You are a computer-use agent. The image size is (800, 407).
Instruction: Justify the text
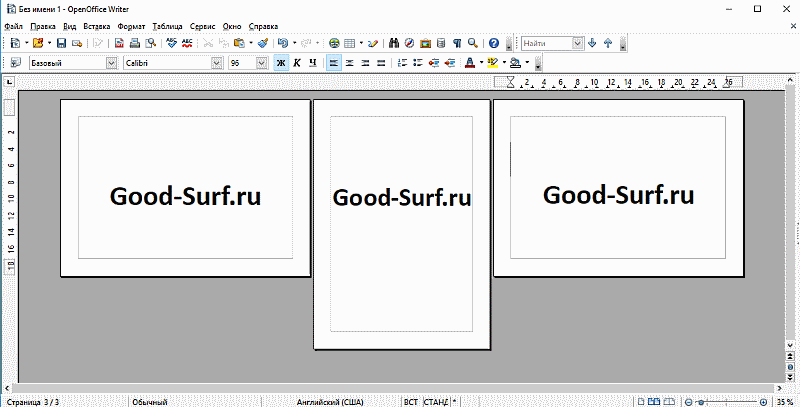[x=381, y=63]
